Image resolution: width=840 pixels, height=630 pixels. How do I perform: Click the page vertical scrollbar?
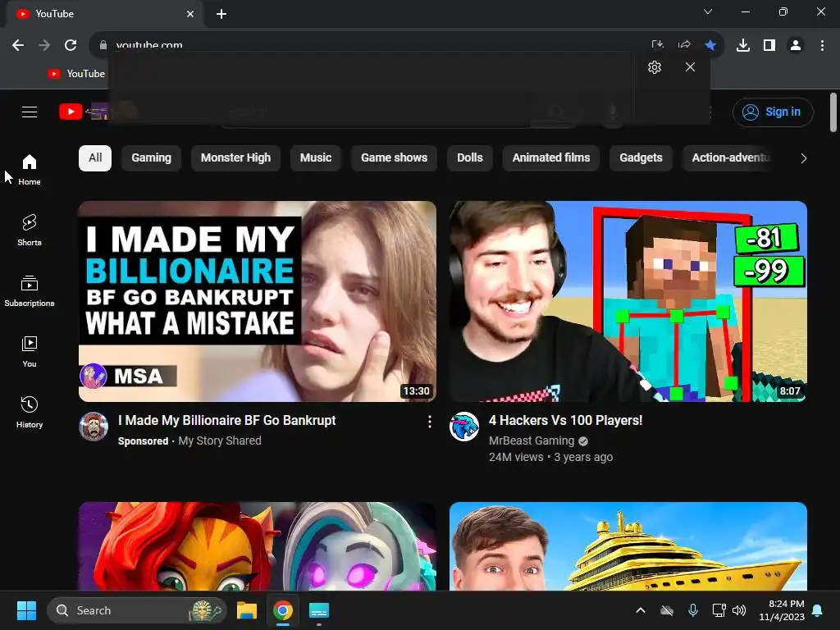coord(833,112)
